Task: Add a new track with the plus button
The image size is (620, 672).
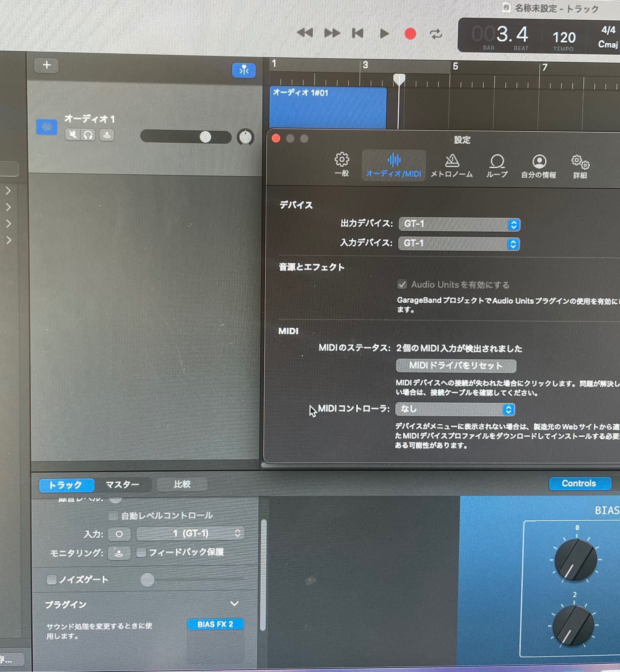Action: [x=47, y=65]
